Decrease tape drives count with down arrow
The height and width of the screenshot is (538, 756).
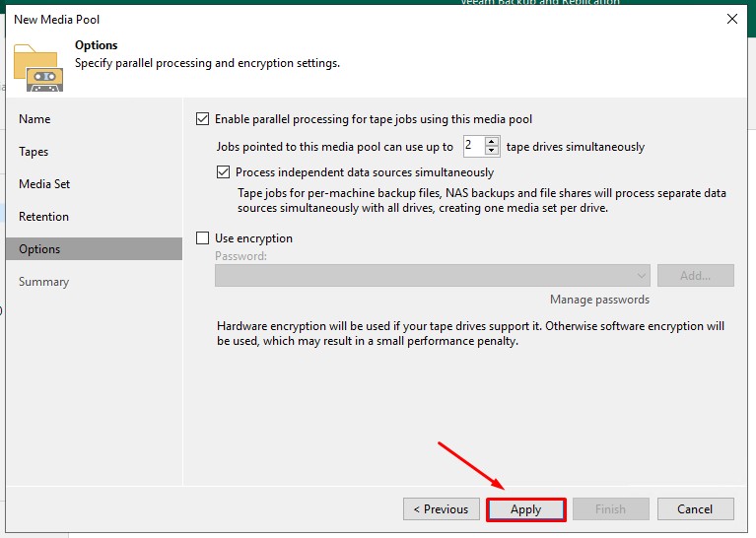(x=493, y=151)
